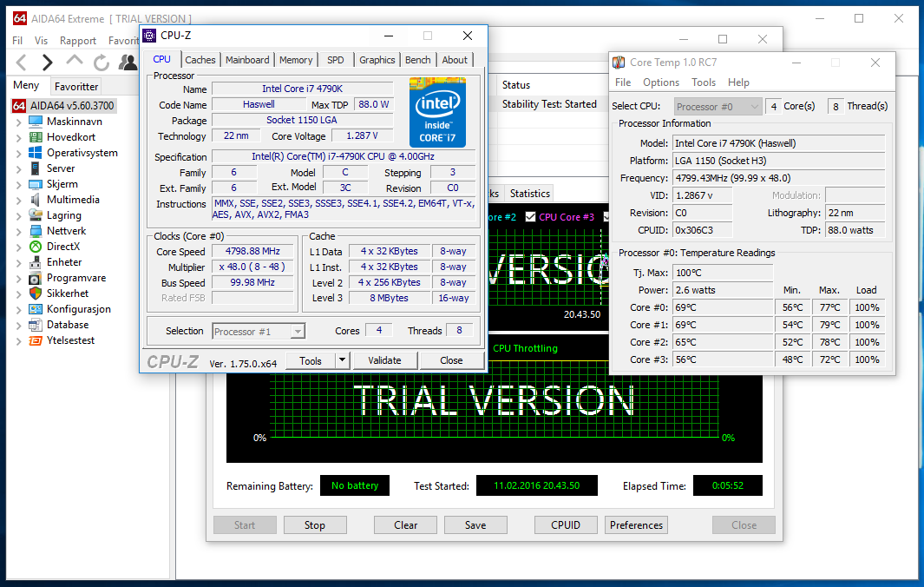Open the CPU-Z Bench tab
Viewport: 924px width, 587px height.
point(418,60)
